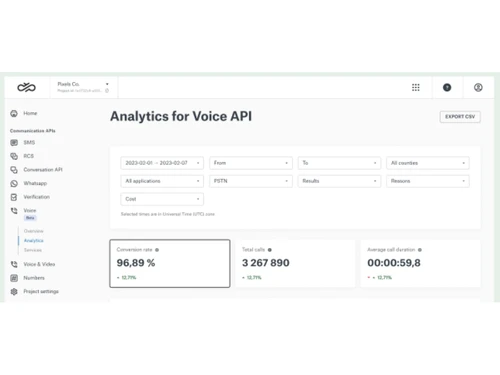Select the Conversion rate 96,89 % card
The image size is (500, 375).
170,263
